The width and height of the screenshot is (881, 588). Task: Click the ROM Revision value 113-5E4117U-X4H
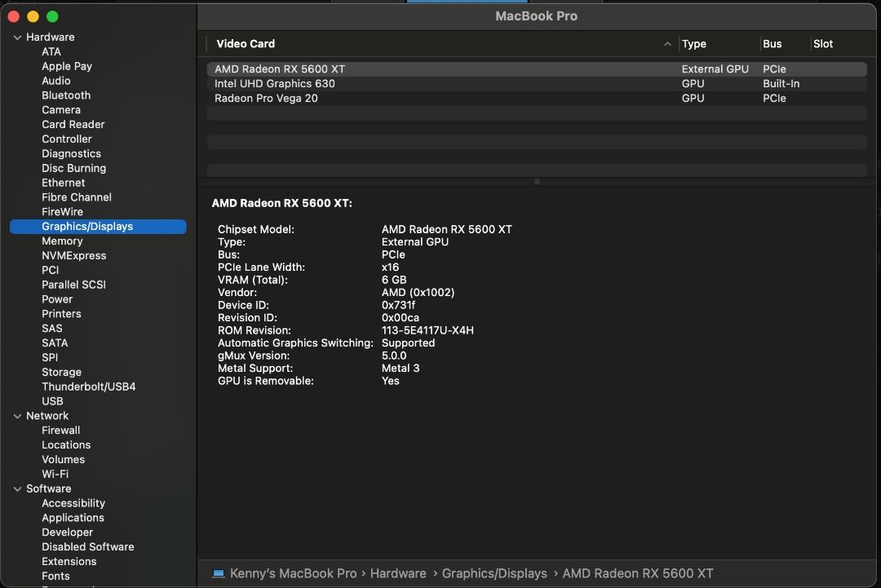(427, 330)
